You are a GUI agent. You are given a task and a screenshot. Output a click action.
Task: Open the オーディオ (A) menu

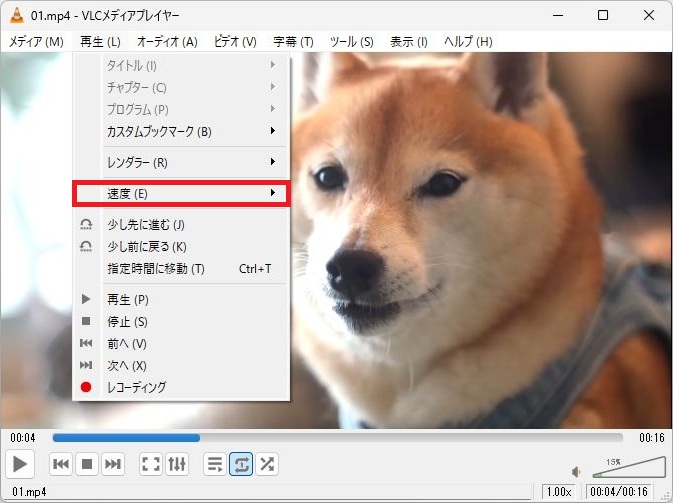(x=167, y=42)
